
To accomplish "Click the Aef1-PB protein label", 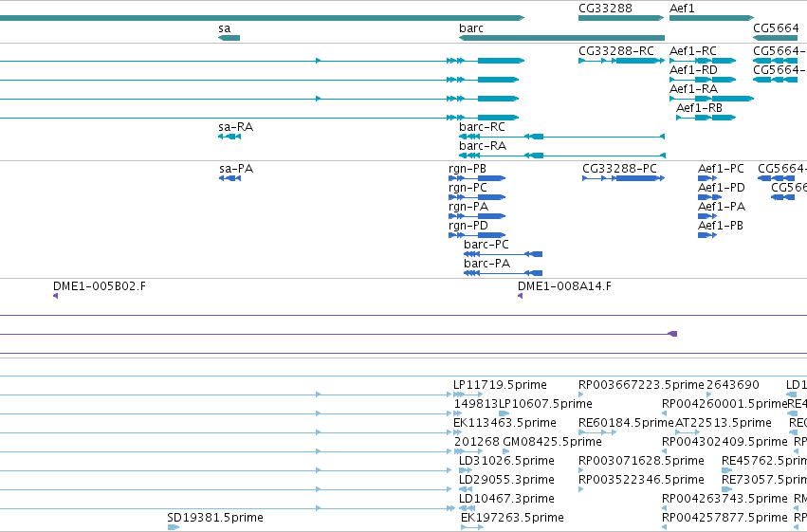I will (721, 226).
